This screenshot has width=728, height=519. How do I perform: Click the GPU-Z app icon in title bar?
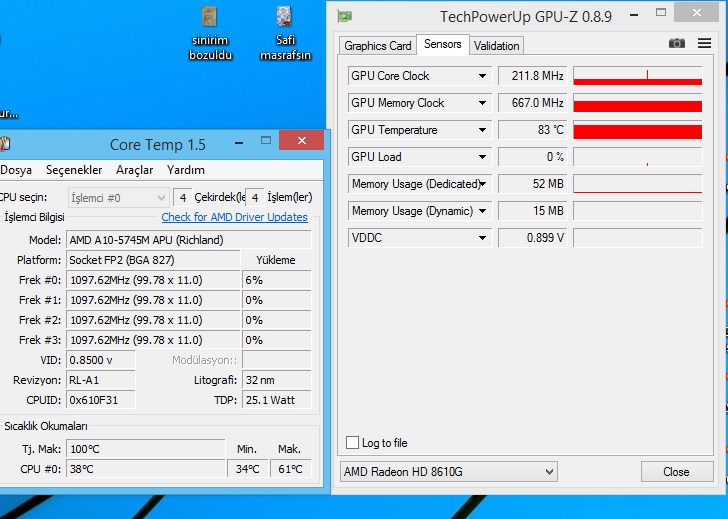pos(345,16)
